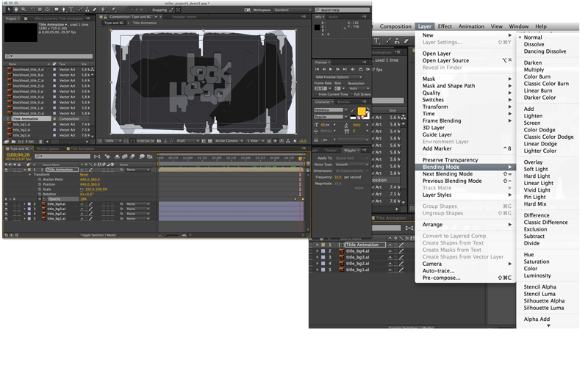Hide title_bg1.ai layer in timeline
Image resolution: width=588 pixels, height=379 pixels.
point(7,219)
